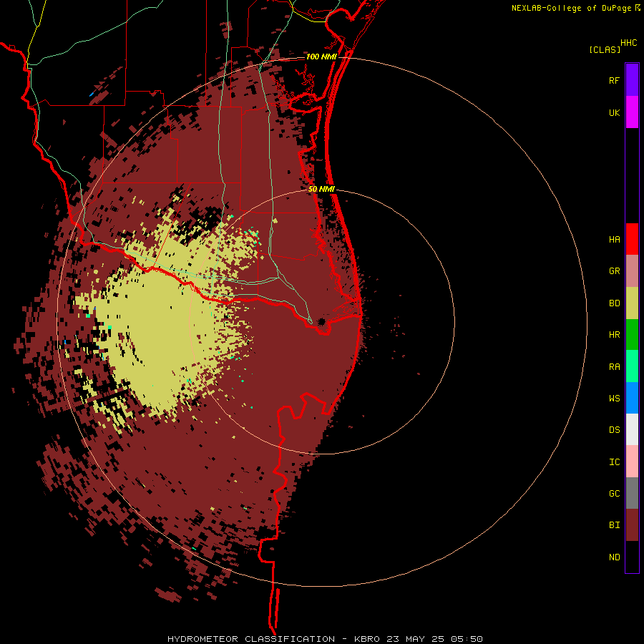Click the GC gray legend color swatch
Image resolution: width=644 pixels, height=644 pixels.
tap(632, 493)
